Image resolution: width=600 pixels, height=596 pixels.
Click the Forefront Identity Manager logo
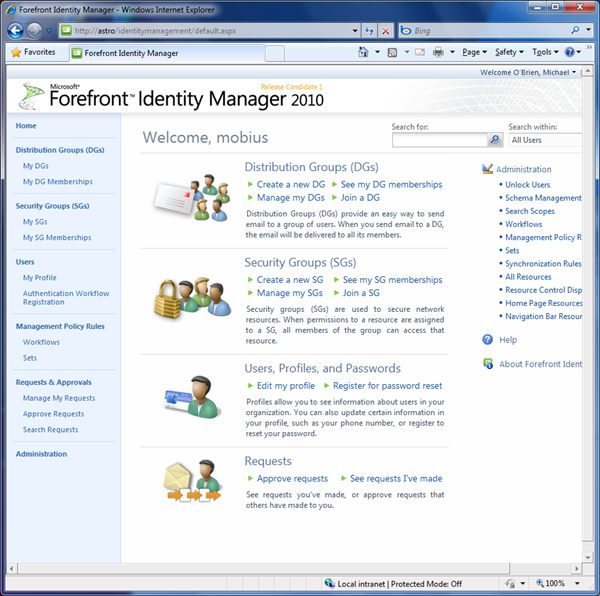(x=171, y=96)
